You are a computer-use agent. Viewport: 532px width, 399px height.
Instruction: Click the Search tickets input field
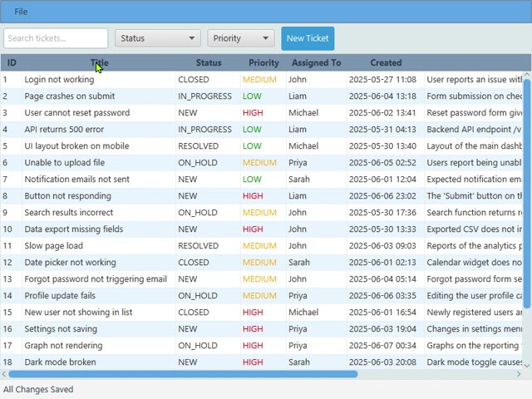(x=56, y=38)
